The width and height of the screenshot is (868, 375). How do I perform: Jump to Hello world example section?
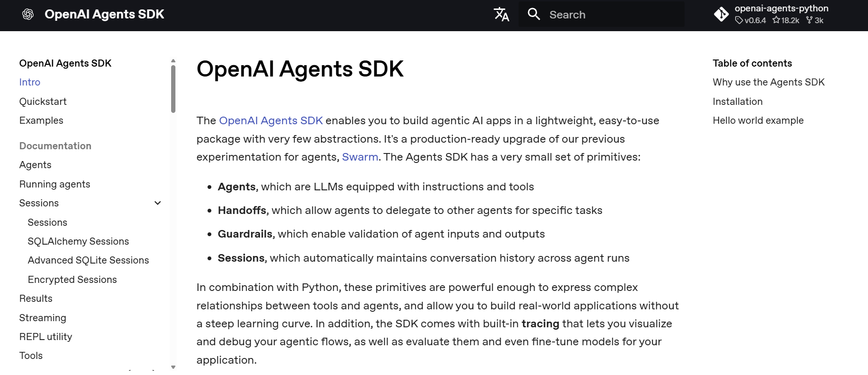(x=758, y=120)
